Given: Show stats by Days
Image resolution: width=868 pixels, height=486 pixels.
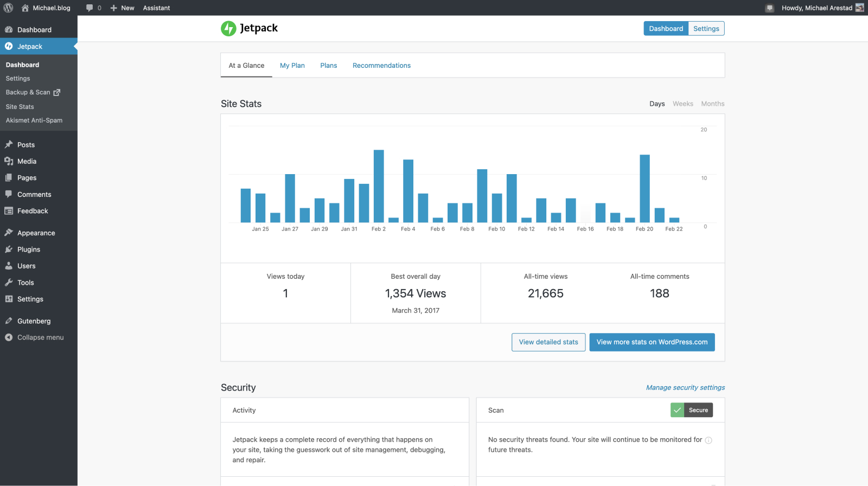Looking at the screenshot, I should pyautogui.click(x=657, y=104).
